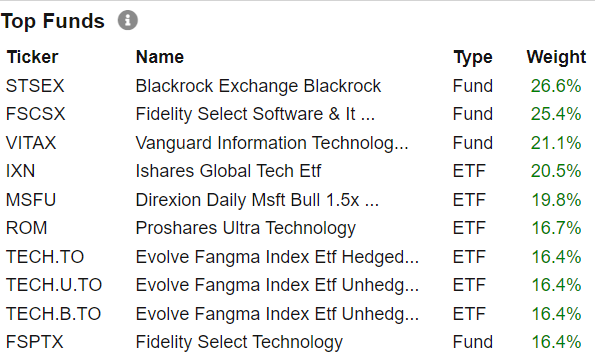Image resolution: width=595 pixels, height=361 pixels.
Task: Open the TECH.U.TO ticker
Action: [54, 285]
